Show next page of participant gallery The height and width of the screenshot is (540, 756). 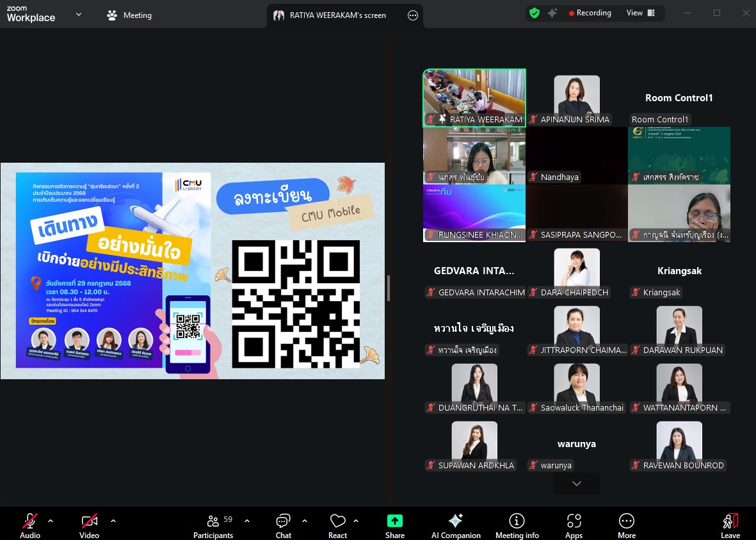click(x=577, y=484)
